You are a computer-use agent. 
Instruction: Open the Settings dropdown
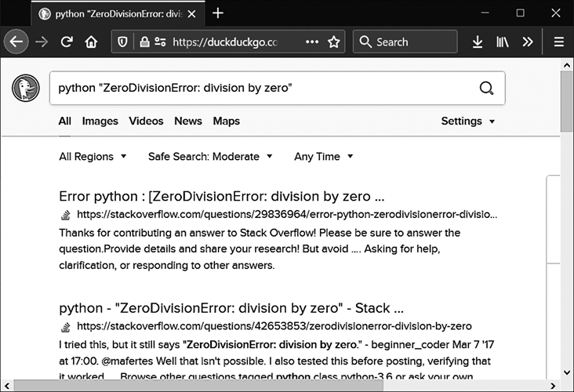pyautogui.click(x=468, y=122)
